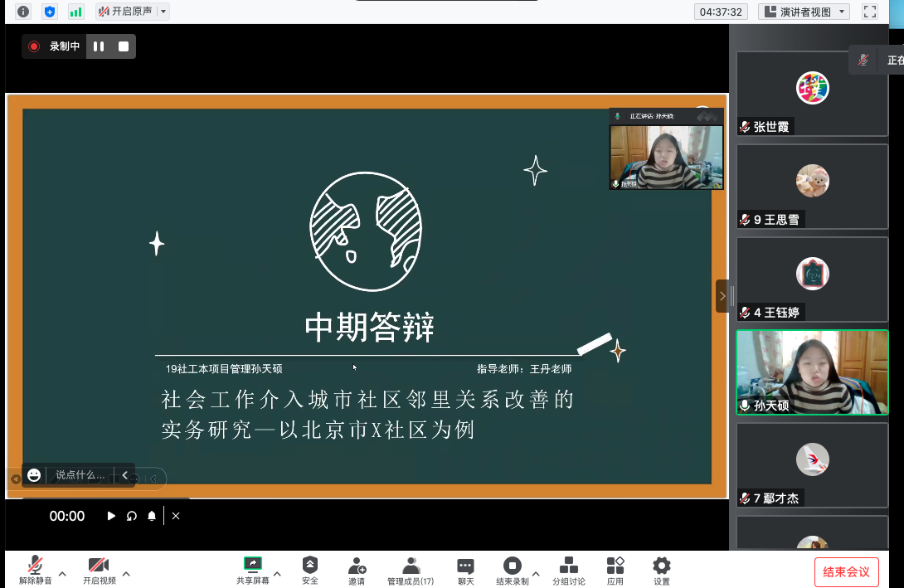Click the red 结束会议 button

pyautogui.click(x=846, y=571)
